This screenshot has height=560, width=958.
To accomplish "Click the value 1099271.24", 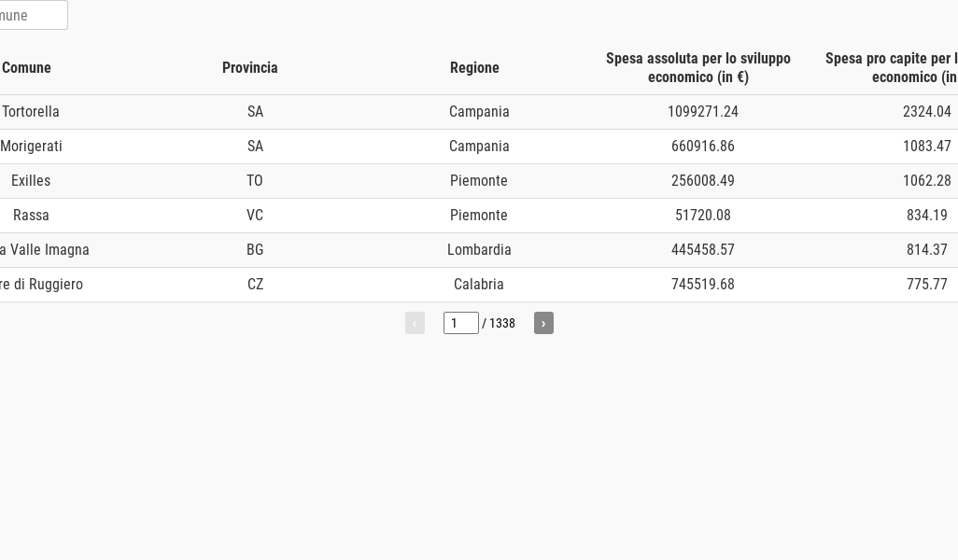I will 702,112.
